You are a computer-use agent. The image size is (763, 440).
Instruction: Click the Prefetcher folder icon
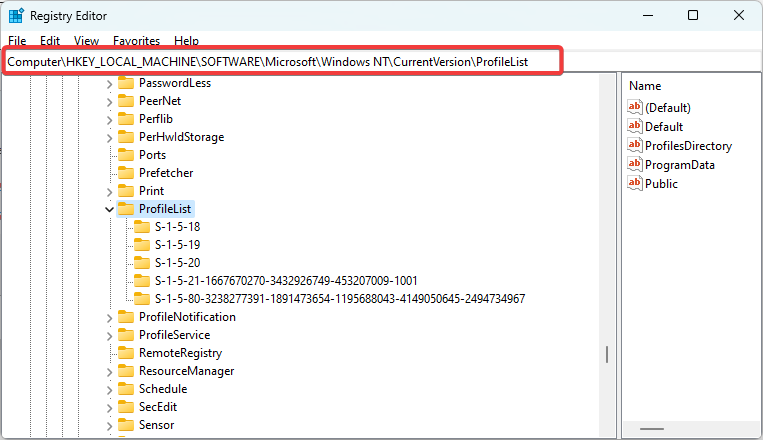pyautogui.click(x=126, y=173)
